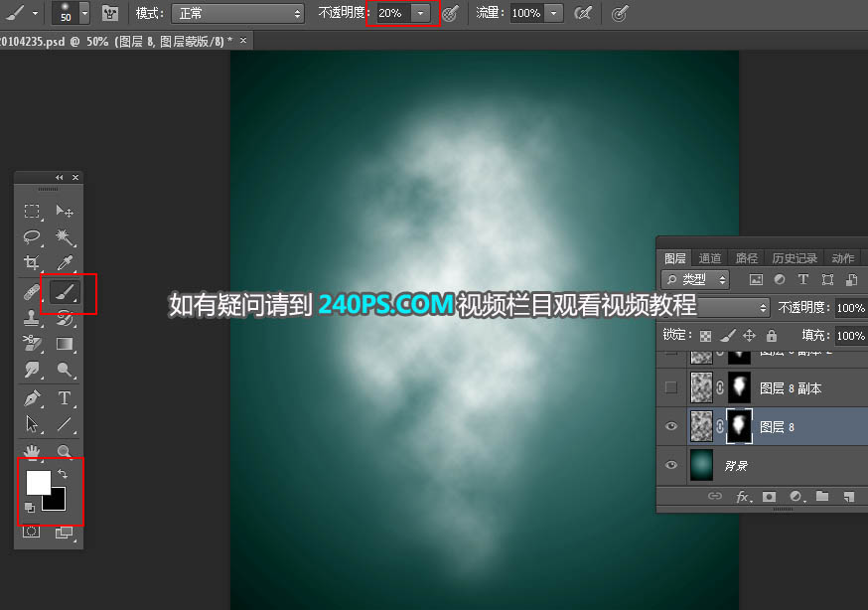Click the white foreground color swatch
The height and width of the screenshot is (610, 868).
tap(36, 482)
